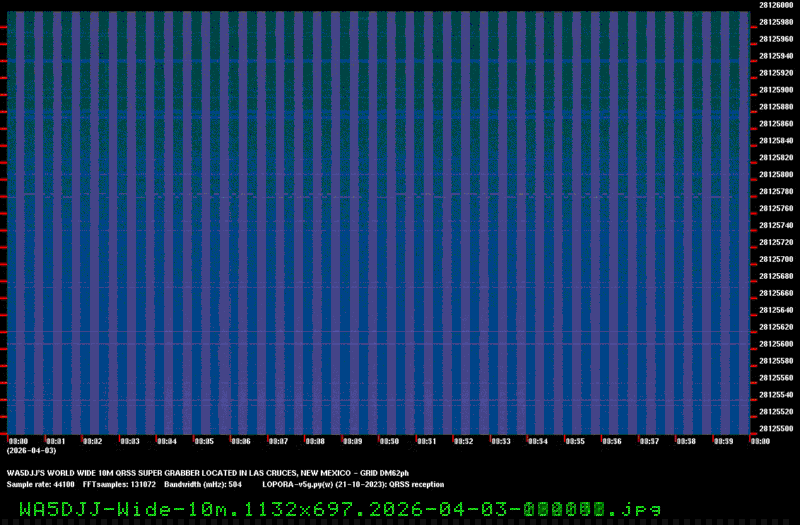Click the WA5DJJ grabber title text
Image resolution: width=800 pixels, height=525 pixels.
[208, 473]
